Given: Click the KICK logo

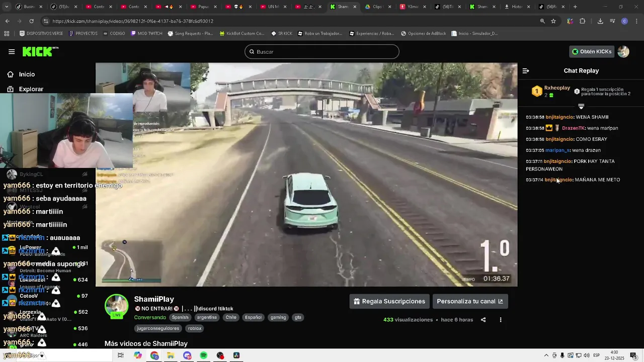Looking at the screenshot, I should pyautogui.click(x=40, y=51).
